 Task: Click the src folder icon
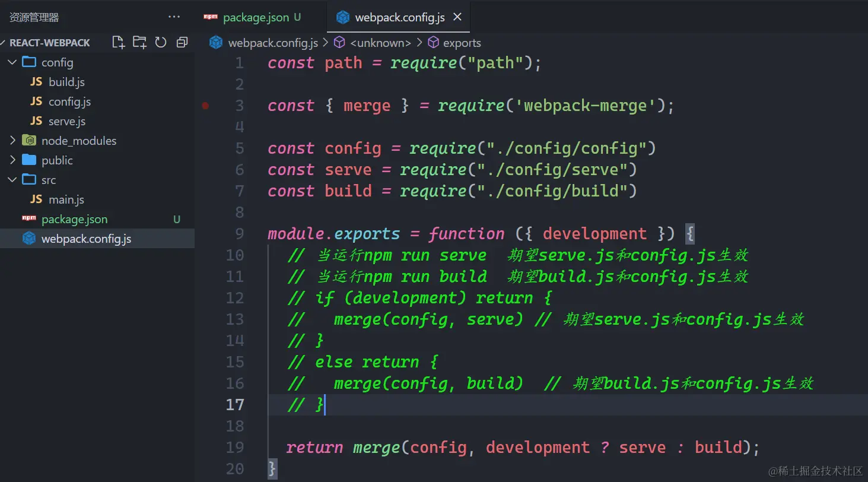click(29, 179)
